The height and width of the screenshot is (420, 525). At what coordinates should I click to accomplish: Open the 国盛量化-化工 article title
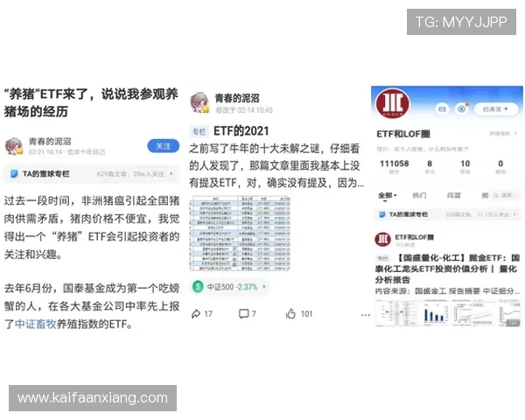[x=448, y=269]
